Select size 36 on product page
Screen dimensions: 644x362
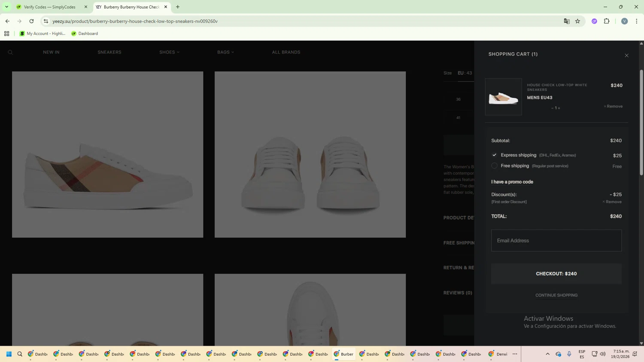click(x=458, y=99)
